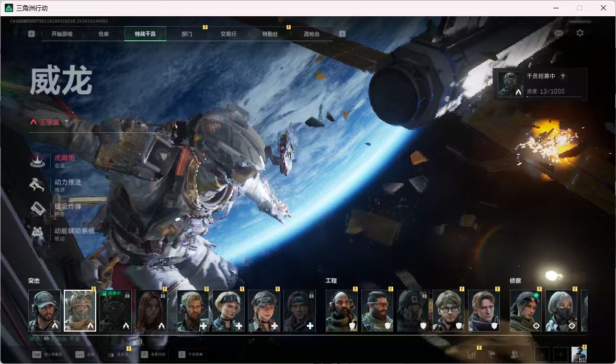Open the 干员招募中 progress panel
Image resolution: width=616 pixels, height=364 pixels.
(x=540, y=84)
